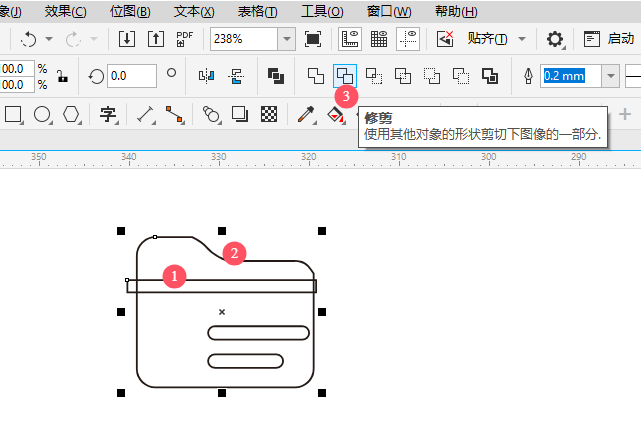Click the Export icon with up arrow
Viewport: 641px width, 440px height.
pyautogui.click(x=156, y=39)
